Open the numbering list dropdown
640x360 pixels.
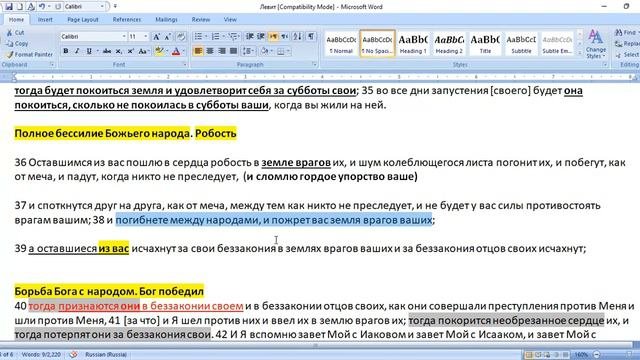click(224, 37)
